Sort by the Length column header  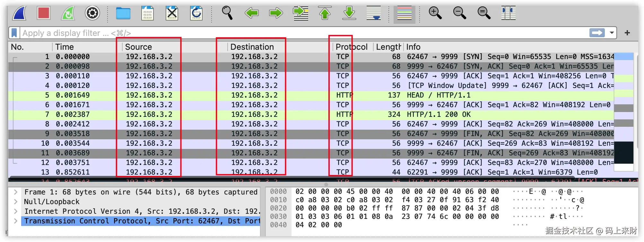pos(388,47)
